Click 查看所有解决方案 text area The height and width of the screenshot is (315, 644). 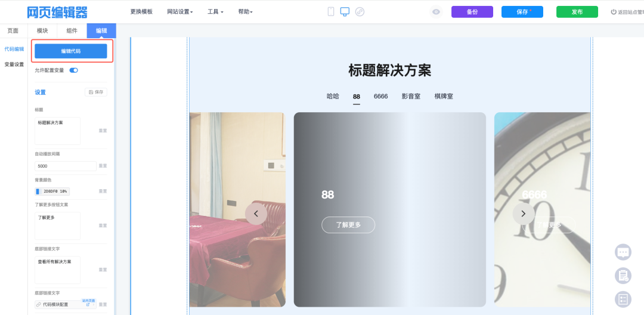[57, 270]
